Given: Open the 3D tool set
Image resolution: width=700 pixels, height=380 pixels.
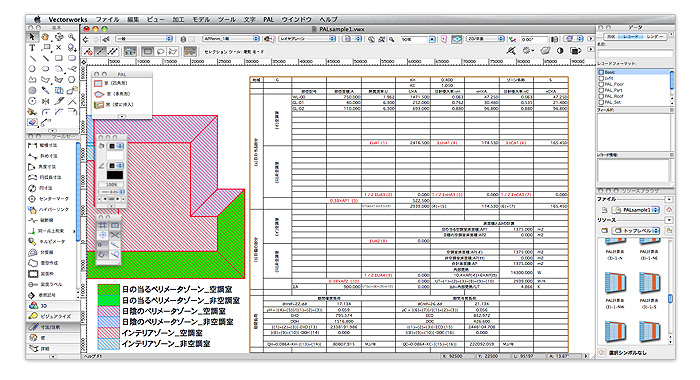Looking at the screenshot, I should [53, 306].
